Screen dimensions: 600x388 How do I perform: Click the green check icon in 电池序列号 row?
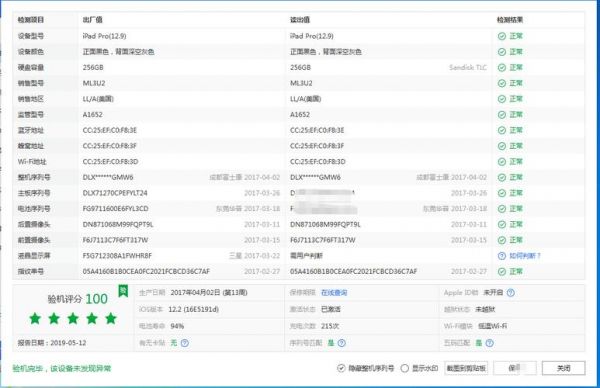(502, 209)
